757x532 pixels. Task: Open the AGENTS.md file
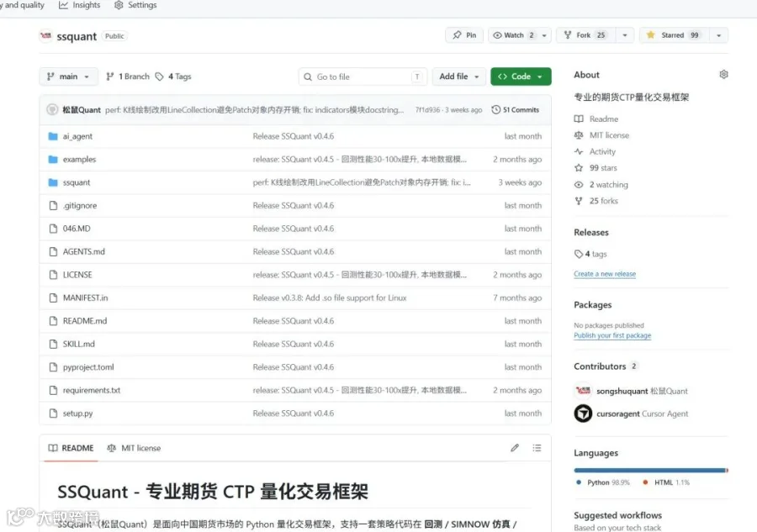pos(83,252)
